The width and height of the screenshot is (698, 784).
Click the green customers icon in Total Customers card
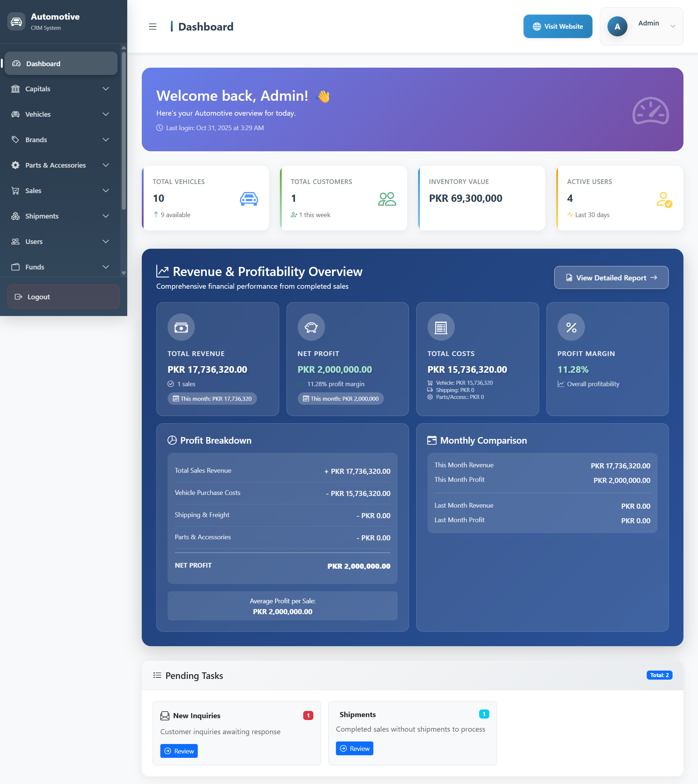coord(386,199)
